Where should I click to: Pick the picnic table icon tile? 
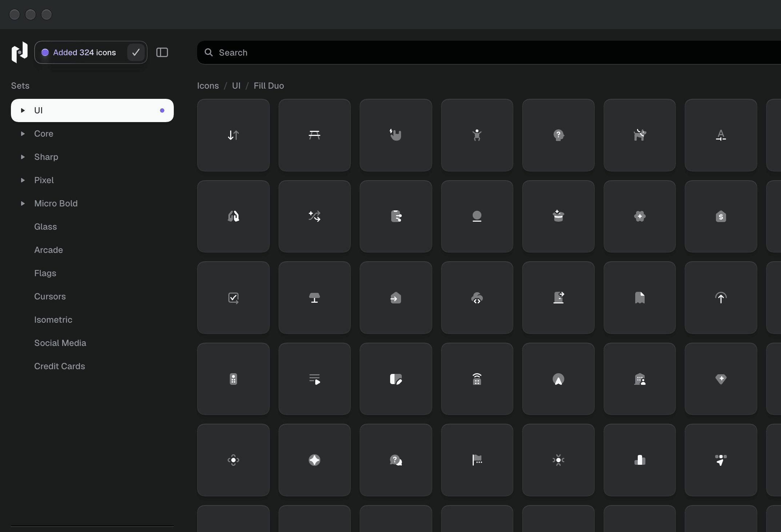click(315, 135)
